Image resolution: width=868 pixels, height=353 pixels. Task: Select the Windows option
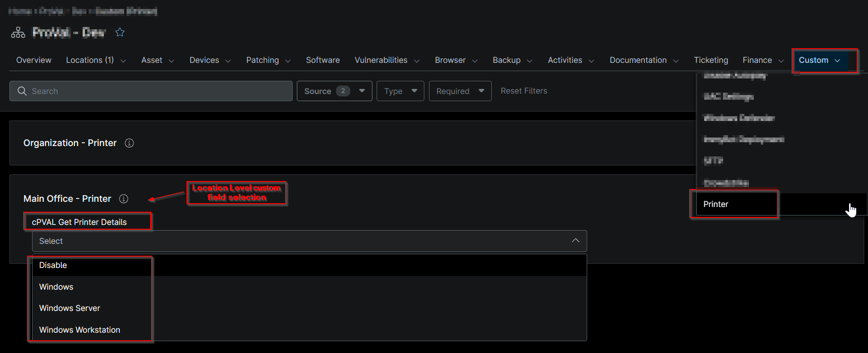coord(309,287)
